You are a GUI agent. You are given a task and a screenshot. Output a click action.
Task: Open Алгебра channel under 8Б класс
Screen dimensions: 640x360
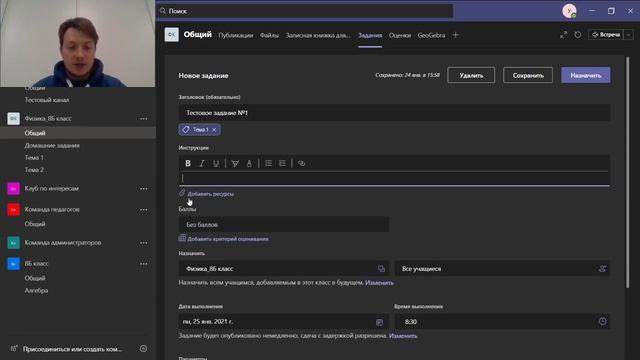36,291
